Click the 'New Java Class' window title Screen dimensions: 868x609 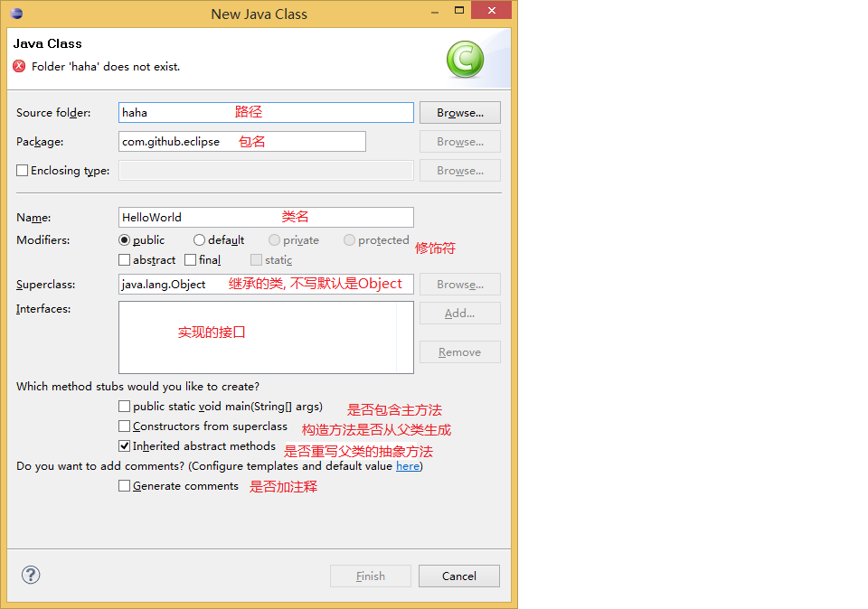[x=259, y=14]
